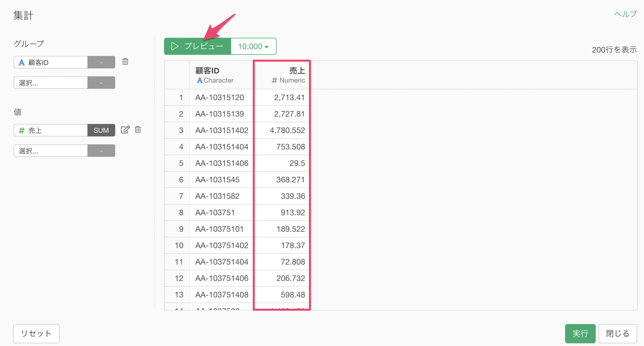Screen dimensions: 644x346
Task: Click the edit pencil icon for 売上
Action: point(125,130)
